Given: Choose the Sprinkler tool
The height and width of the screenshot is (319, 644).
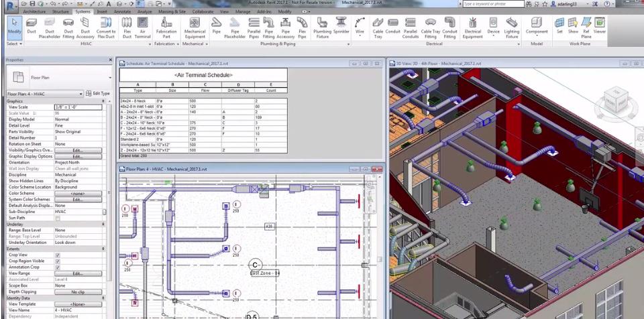Looking at the screenshot, I should pos(341,25).
